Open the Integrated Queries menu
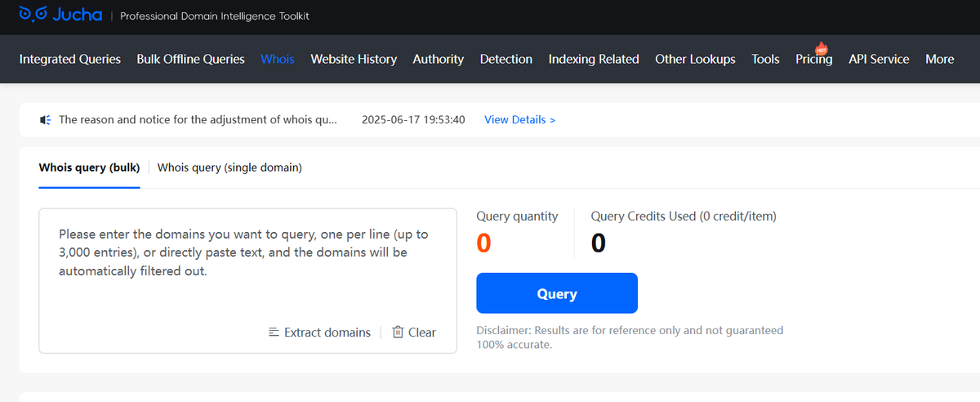 click(70, 59)
